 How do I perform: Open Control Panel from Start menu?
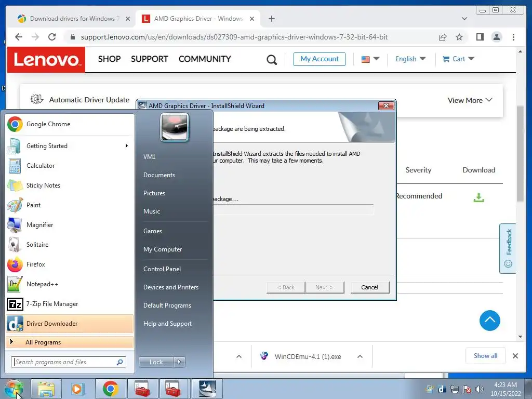(162, 269)
